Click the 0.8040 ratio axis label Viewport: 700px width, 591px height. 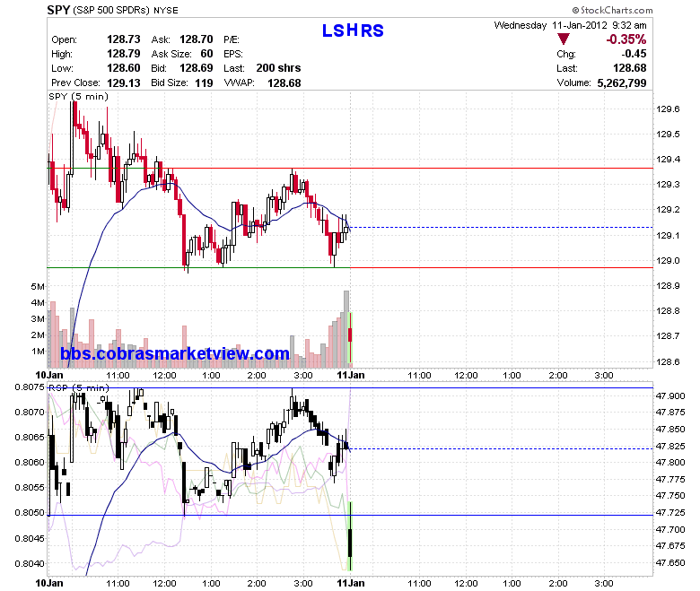(x=30, y=563)
